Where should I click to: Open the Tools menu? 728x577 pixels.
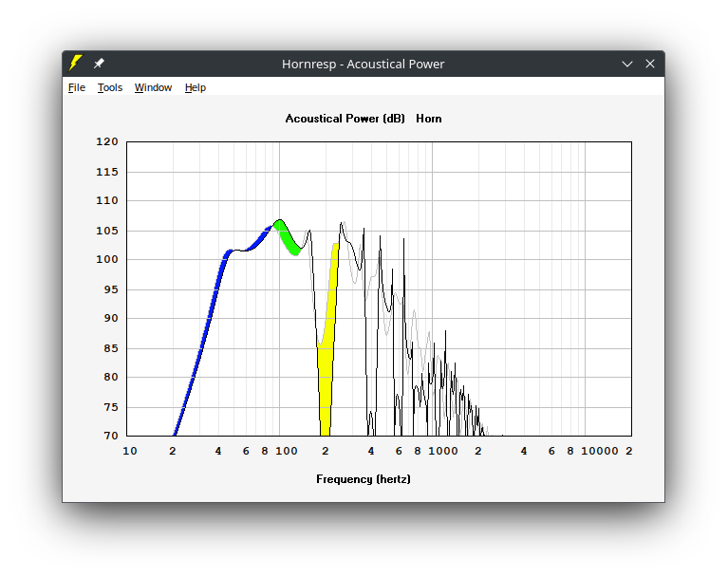110,87
